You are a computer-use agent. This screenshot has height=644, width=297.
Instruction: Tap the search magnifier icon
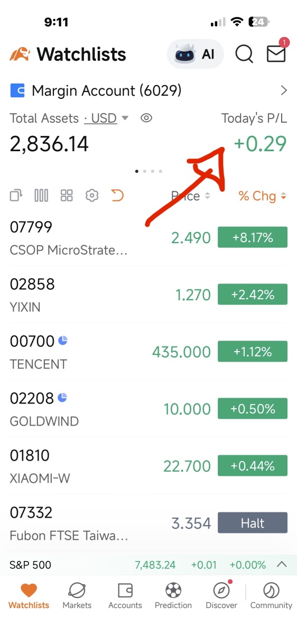(244, 54)
